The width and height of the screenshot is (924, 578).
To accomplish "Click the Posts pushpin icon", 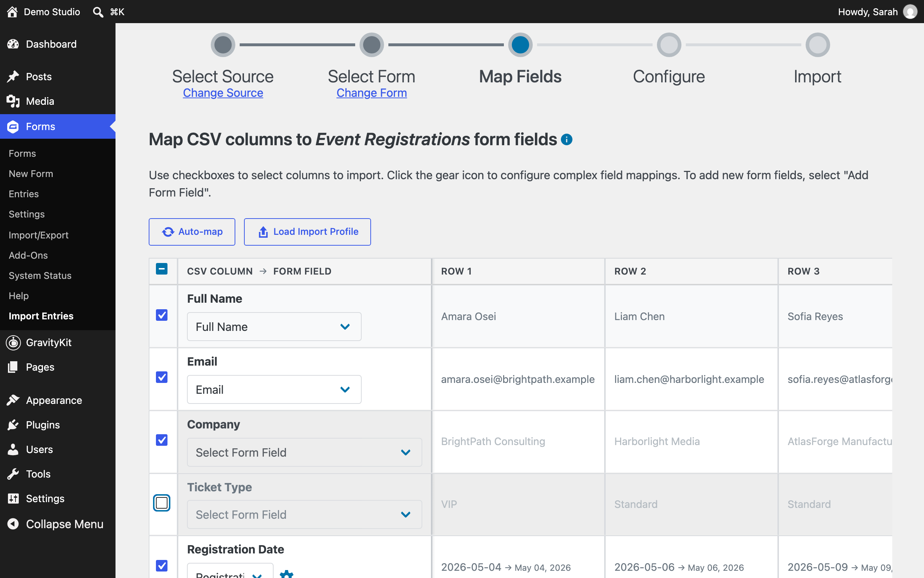I will 13,77.
